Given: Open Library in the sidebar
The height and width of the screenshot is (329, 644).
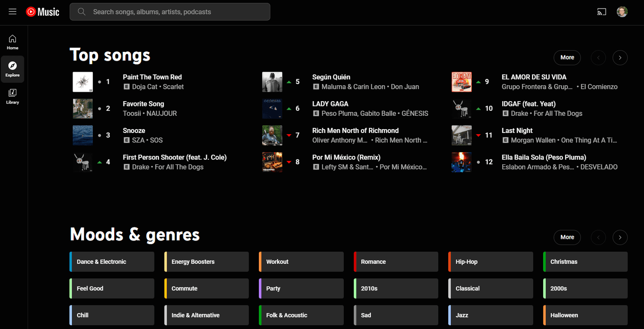Looking at the screenshot, I should [12, 97].
